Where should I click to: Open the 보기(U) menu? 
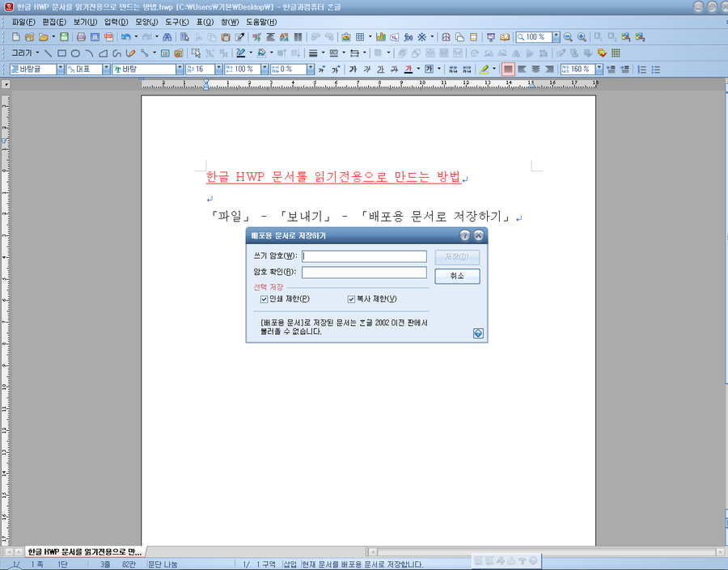point(85,22)
